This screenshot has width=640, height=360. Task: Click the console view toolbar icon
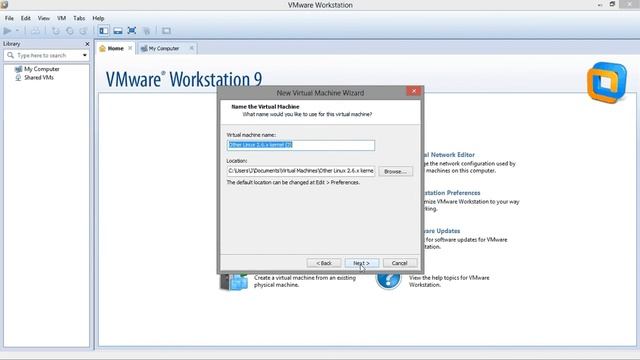coord(166,31)
